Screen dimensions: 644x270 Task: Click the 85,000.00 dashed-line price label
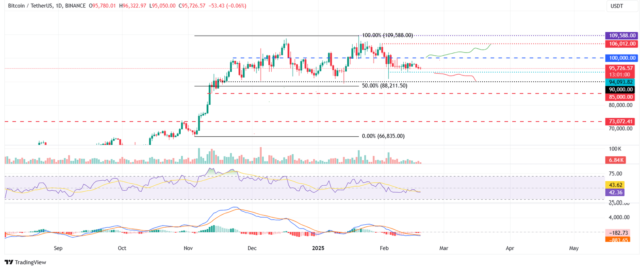pyautogui.click(x=621, y=97)
